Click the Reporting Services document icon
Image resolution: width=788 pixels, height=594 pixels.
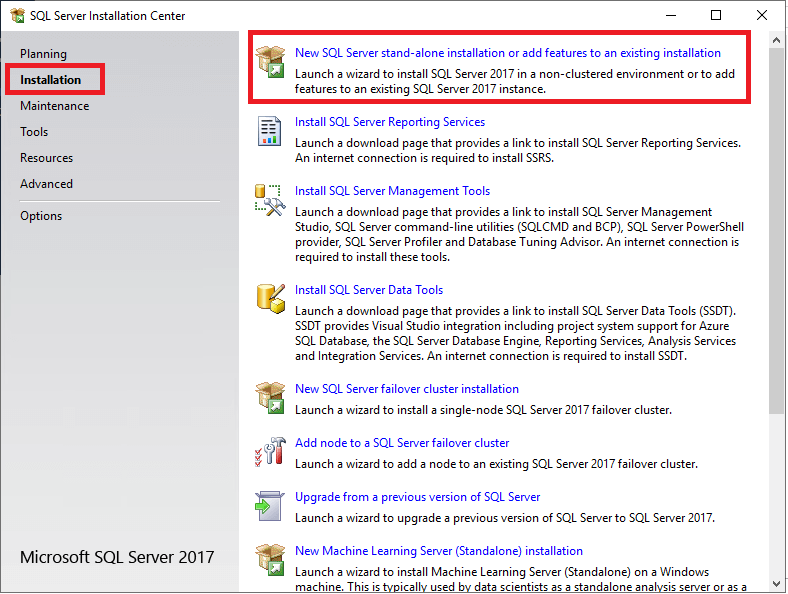[x=270, y=131]
